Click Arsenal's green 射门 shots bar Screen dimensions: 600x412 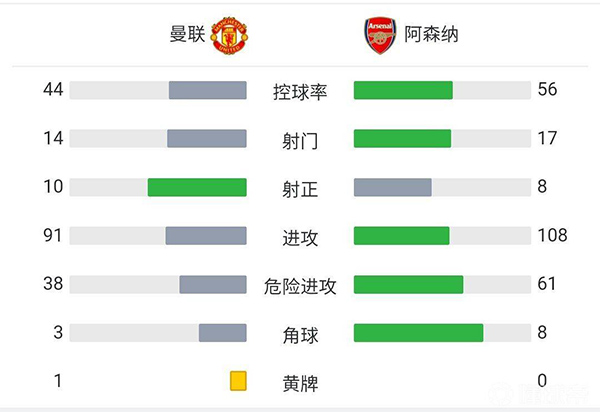click(x=402, y=138)
